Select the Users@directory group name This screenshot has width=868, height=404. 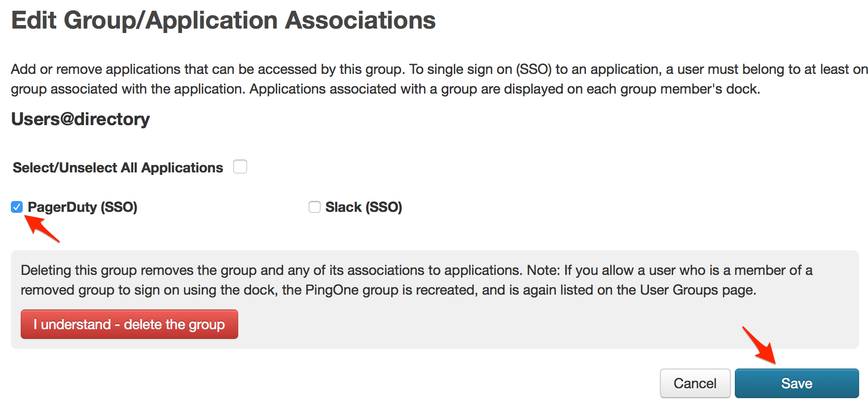click(80, 119)
